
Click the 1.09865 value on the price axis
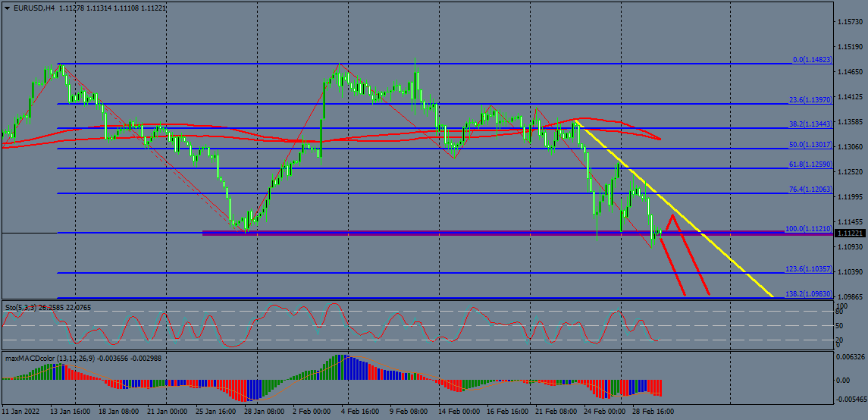(x=852, y=296)
